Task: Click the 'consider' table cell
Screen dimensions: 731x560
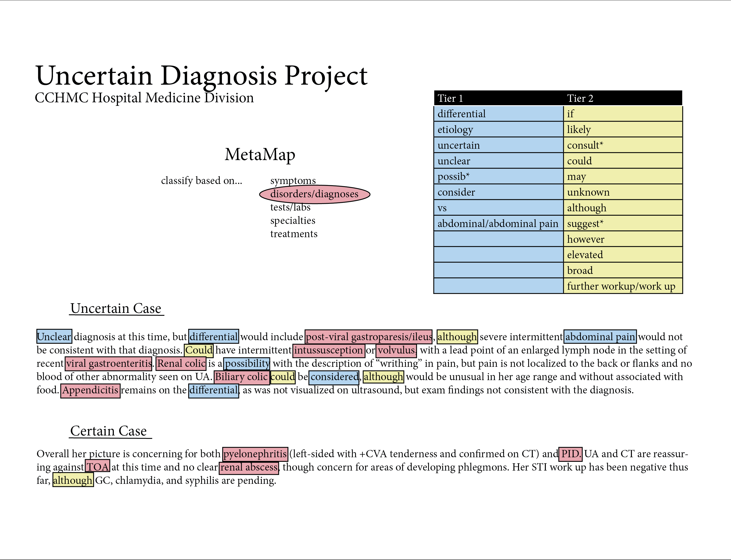Action: click(x=498, y=192)
